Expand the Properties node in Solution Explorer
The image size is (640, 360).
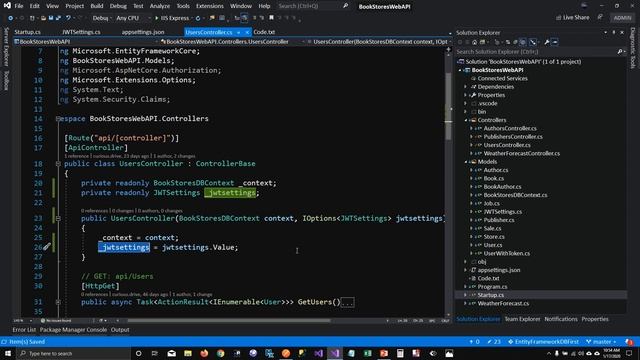pos(466,95)
